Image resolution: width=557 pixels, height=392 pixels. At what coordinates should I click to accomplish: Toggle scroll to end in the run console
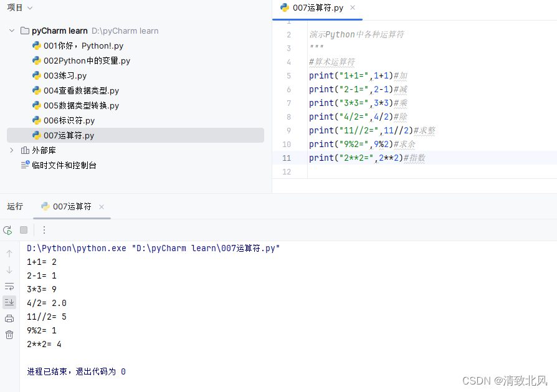(x=9, y=302)
